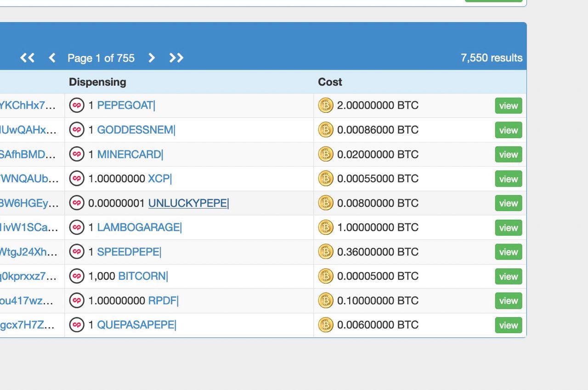The image size is (588, 390).
Task: View the RPDF dispenser
Action: click(x=509, y=301)
